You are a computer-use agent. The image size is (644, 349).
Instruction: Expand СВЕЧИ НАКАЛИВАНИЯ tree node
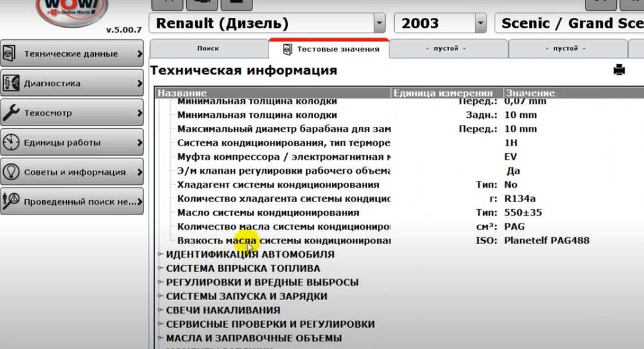(x=160, y=310)
